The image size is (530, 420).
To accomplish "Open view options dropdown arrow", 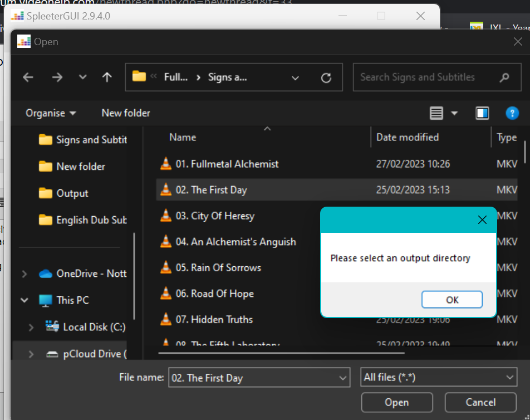I will click(x=455, y=113).
